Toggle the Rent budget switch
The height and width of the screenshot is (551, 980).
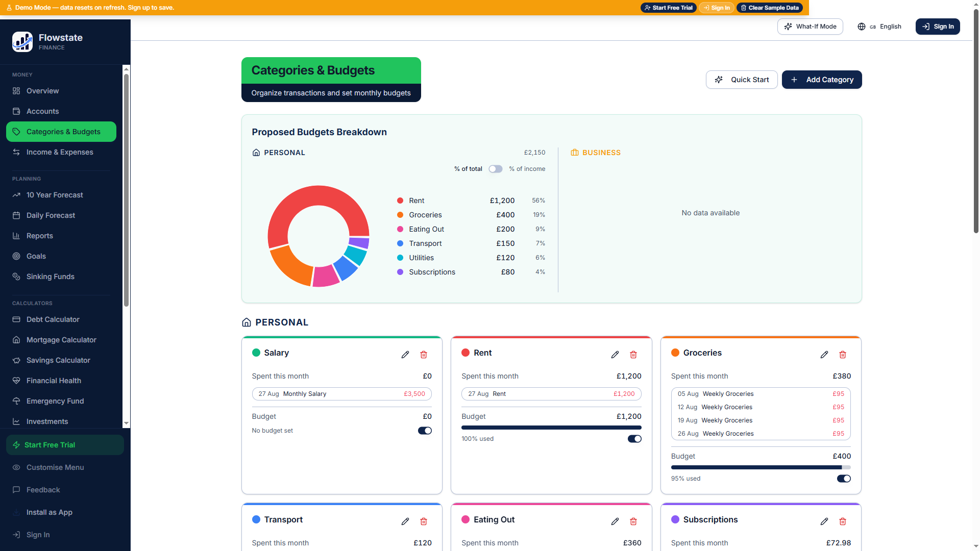pyautogui.click(x=634, y=439)
